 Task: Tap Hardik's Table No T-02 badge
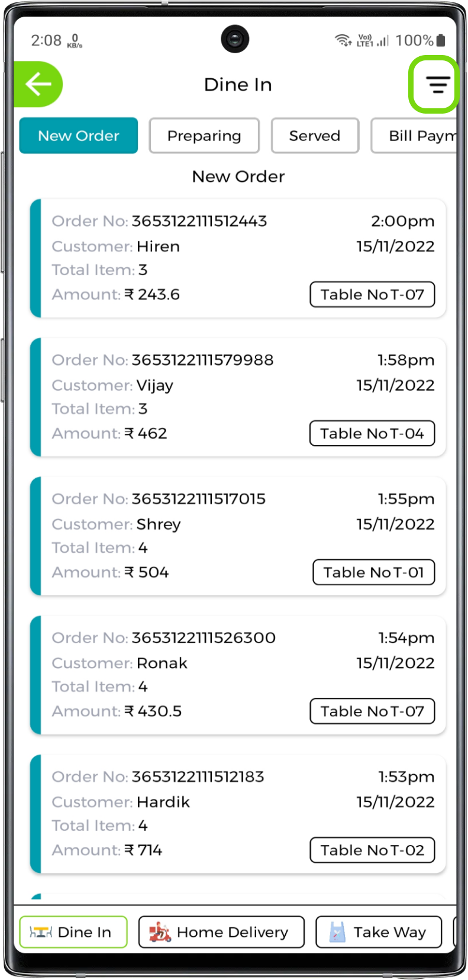pos(372,850)
